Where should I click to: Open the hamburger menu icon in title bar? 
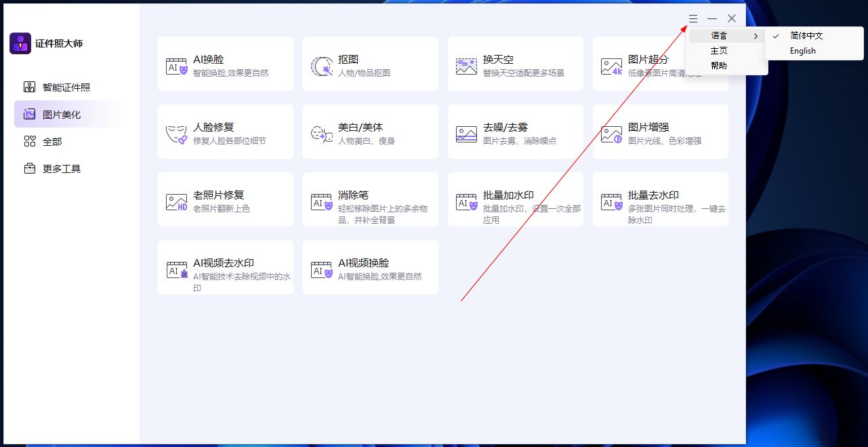pos(693,18)
